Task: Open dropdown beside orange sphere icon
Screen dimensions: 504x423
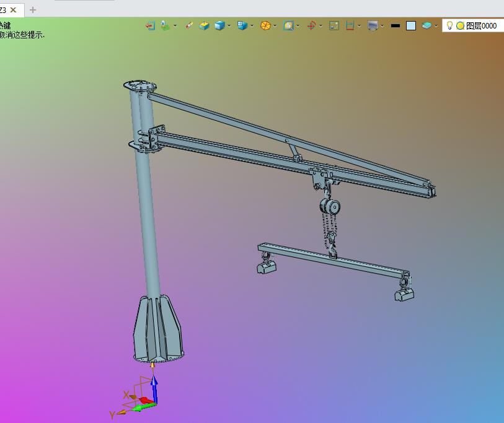Action: point(275,25)
